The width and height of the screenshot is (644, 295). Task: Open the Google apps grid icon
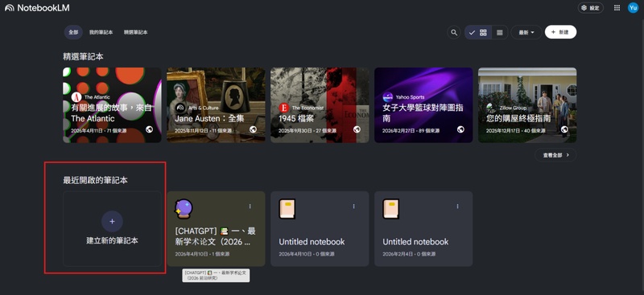tap(617, 8)
